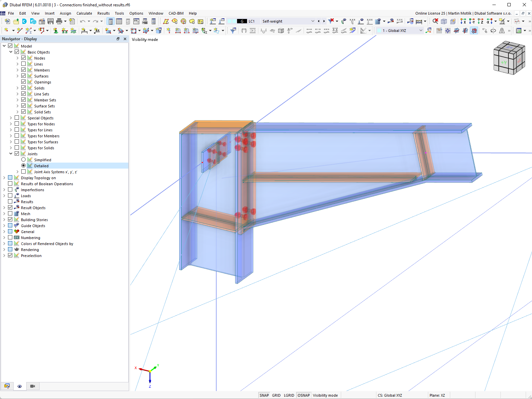
Task: Set view in X direction using axis icon
Action: [463, 21]
